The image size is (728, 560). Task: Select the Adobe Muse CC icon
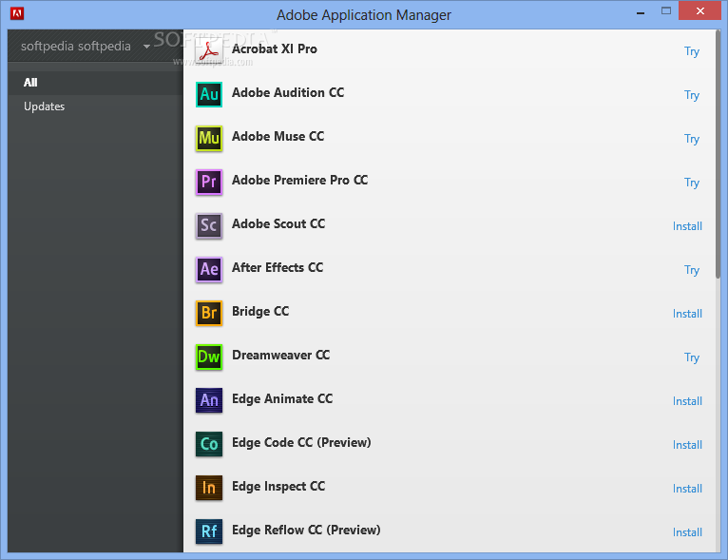pyautogui.click(x=209, y=139)
